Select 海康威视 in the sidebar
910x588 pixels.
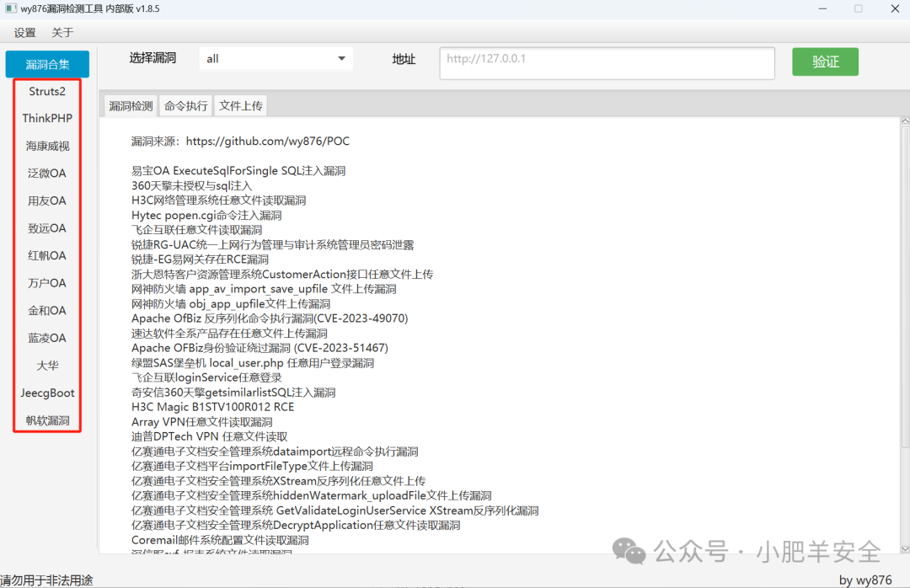pyautogui.click(x=47, y=146)
